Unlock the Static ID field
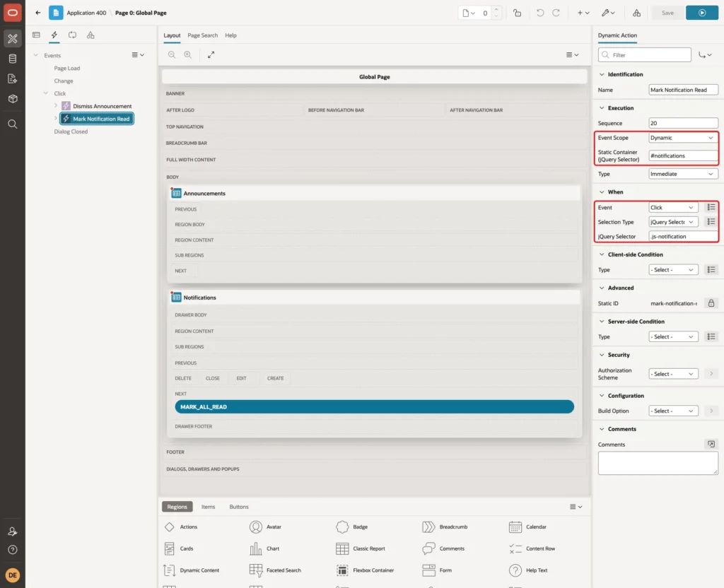 click(711, 303)
